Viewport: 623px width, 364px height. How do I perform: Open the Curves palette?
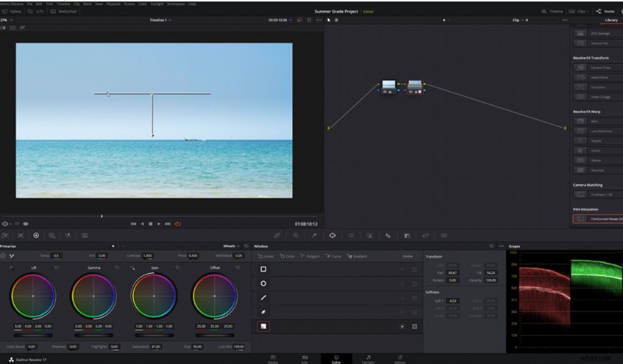point(277,236)
